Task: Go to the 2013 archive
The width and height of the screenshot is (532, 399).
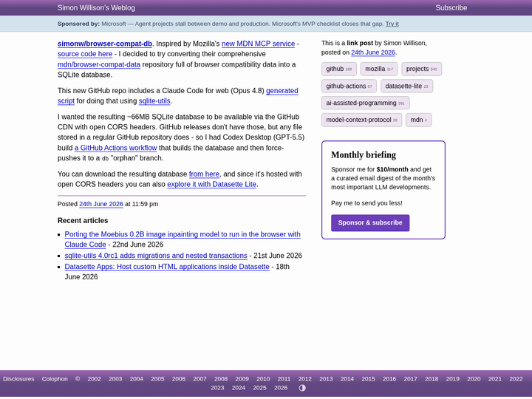Action: click(326, 378)
